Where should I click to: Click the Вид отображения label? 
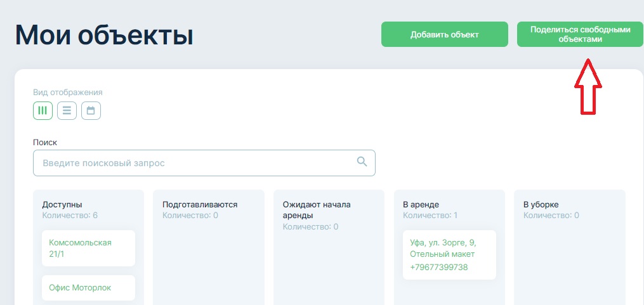click(67, 92)
